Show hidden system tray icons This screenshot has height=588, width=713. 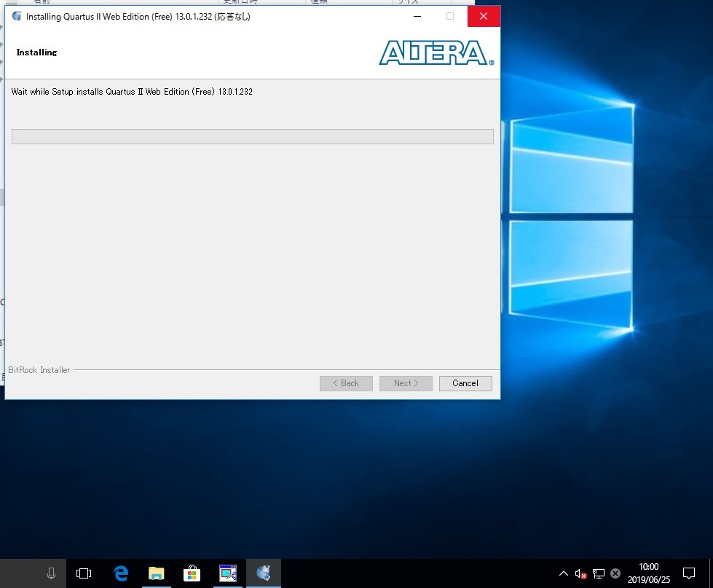563,573
